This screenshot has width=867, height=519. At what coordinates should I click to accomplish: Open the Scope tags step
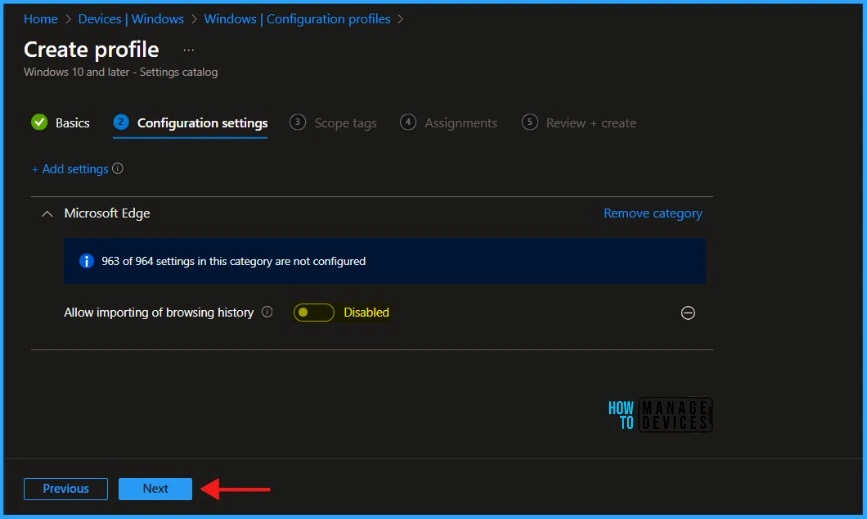click(333, 123)
